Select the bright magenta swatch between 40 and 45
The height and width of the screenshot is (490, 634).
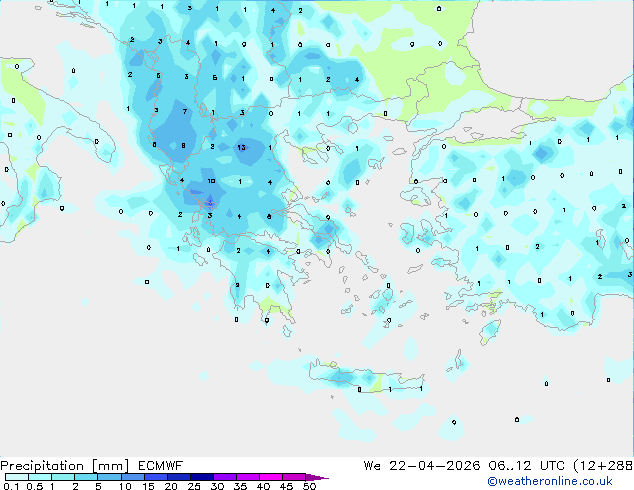271,477
